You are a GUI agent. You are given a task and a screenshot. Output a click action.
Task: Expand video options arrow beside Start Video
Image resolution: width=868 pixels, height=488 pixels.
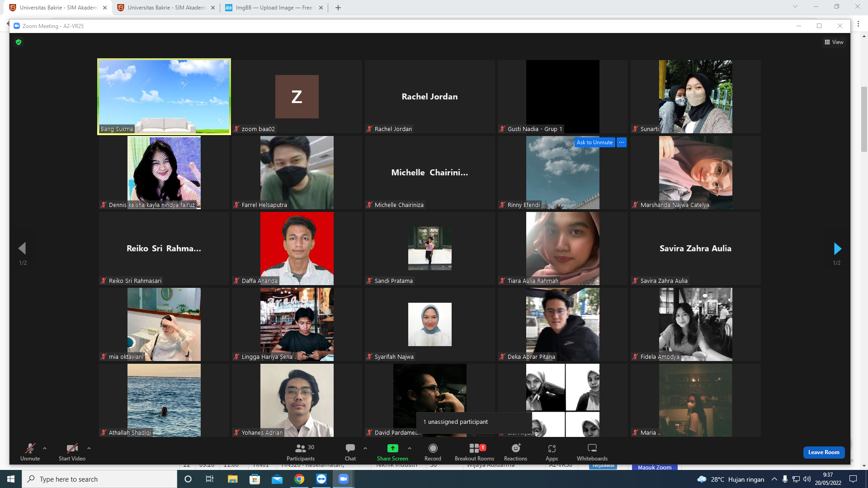pyautogui.click(x=89, y=448)
